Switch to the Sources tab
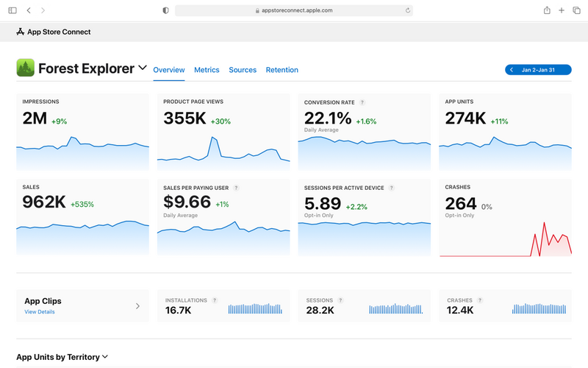588x368 pixels. [243, 70]
